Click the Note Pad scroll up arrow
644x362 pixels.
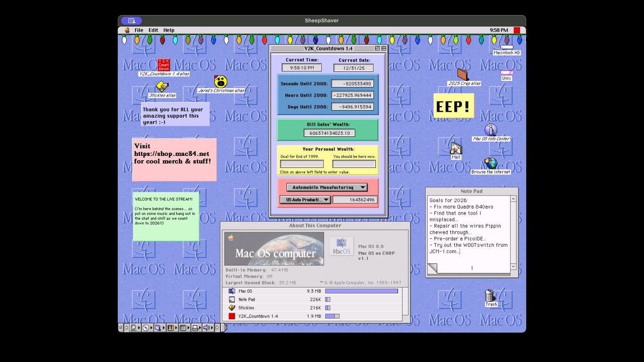pyautogui.click(x=513, y=199)
